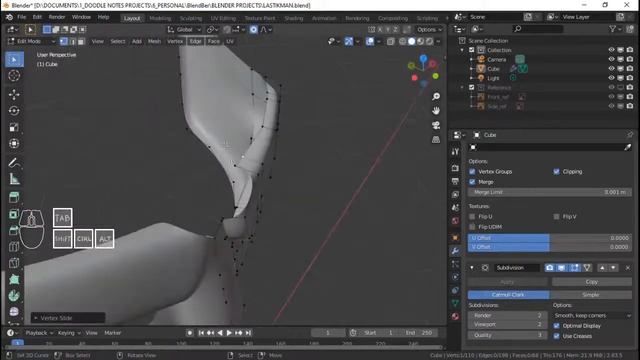Open Render properties tab icon
Image resolution: width=640 pixels, height=360 pixels.
[x=456, y=168]
